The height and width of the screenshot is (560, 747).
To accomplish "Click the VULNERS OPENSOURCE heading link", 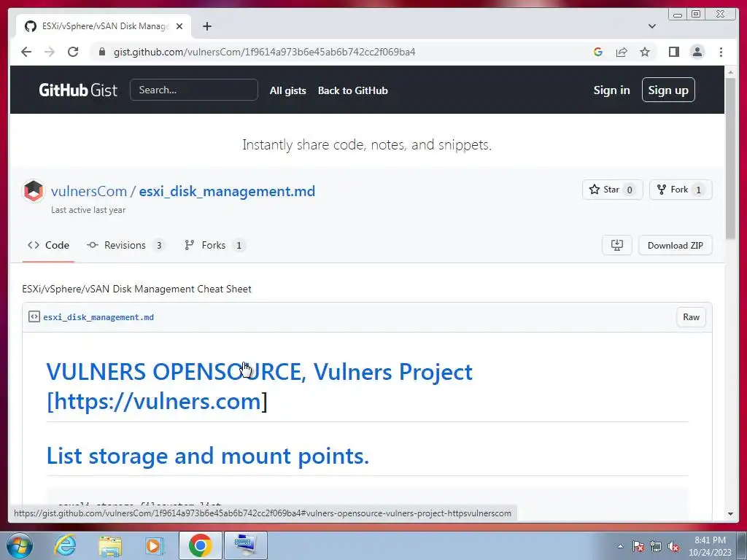I will click(x=259, y=386).
